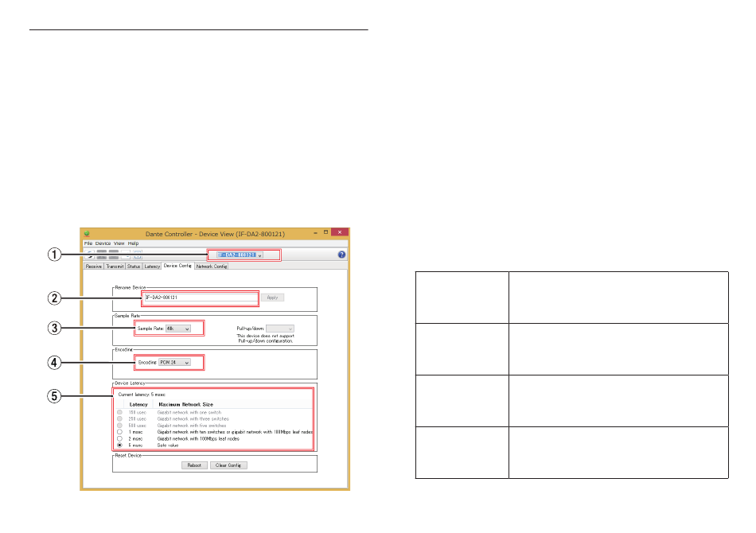Open the File menu
The height and width of the screenshot is (533, 756).
click(88, 243)
